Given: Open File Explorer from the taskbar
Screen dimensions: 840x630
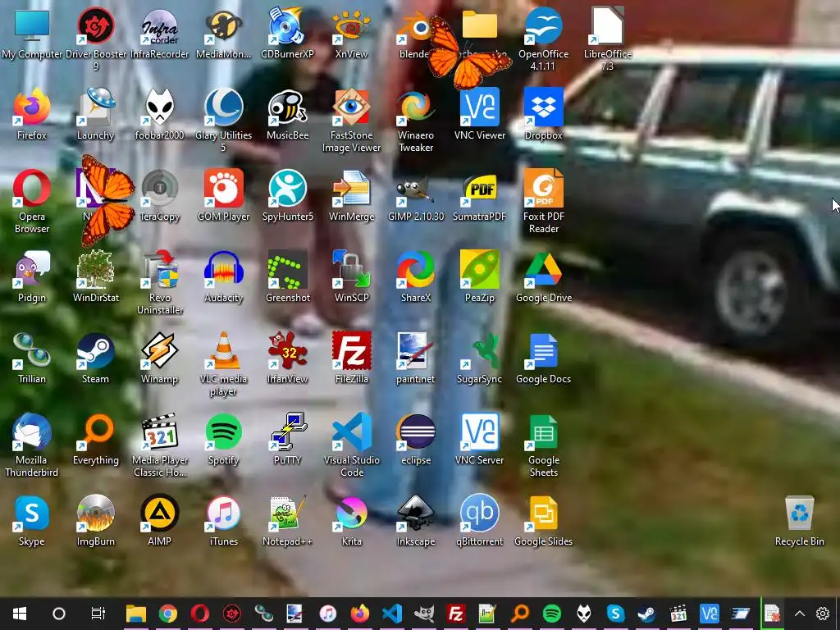Looking at the screenshot, I should click(135, 614).
